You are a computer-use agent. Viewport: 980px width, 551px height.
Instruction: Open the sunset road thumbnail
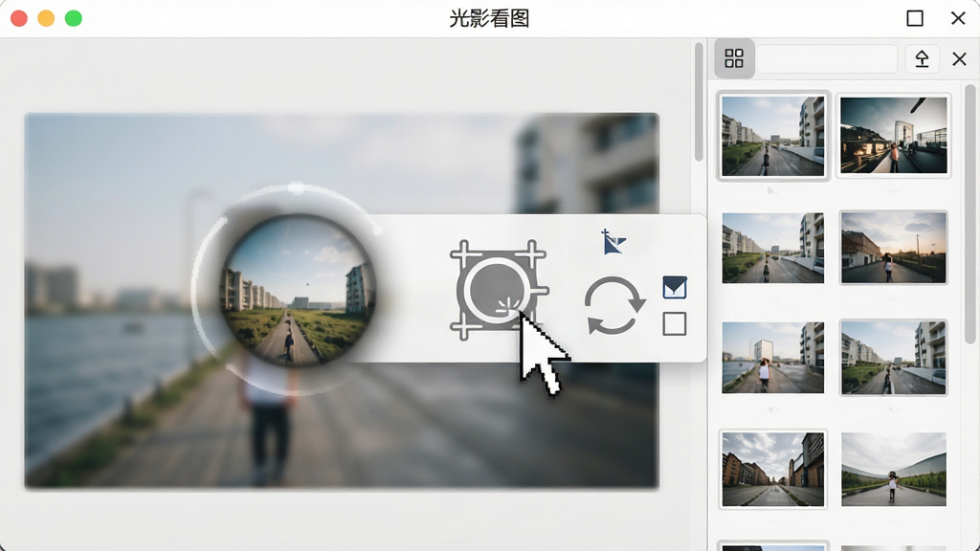click(893, 248)
